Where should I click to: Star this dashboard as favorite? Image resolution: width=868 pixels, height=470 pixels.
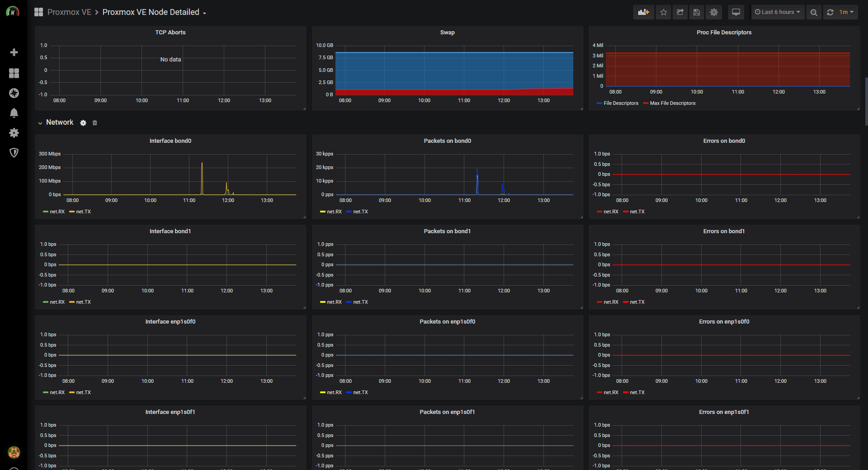point(663,12)
